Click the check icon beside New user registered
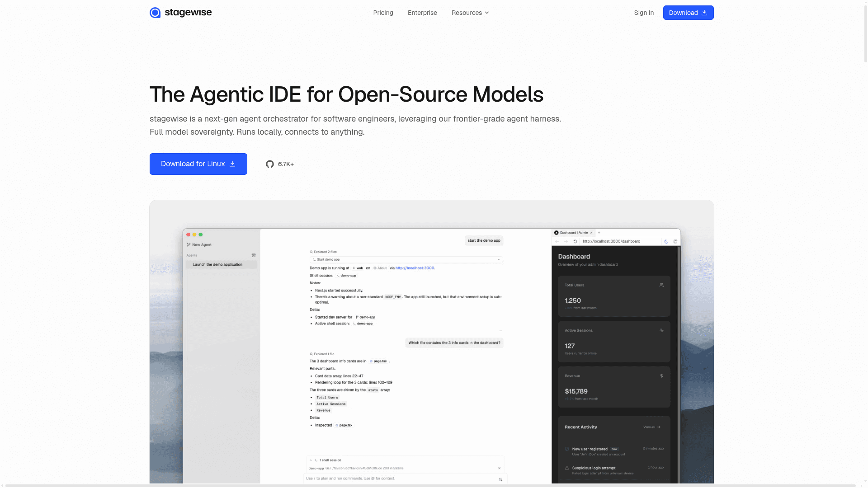Image resolution: width=868 pixels, height=488 pixels. tap(567, 449)
